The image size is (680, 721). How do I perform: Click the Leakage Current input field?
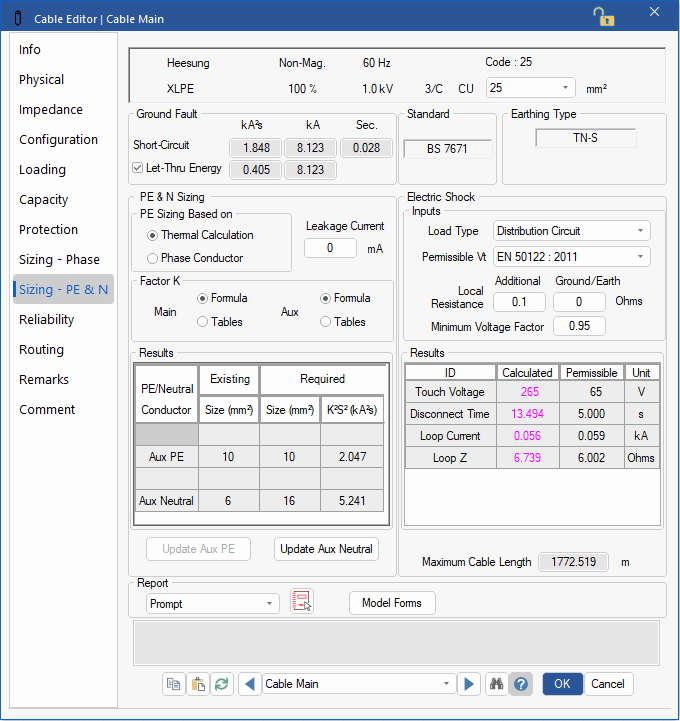[331, 248]
